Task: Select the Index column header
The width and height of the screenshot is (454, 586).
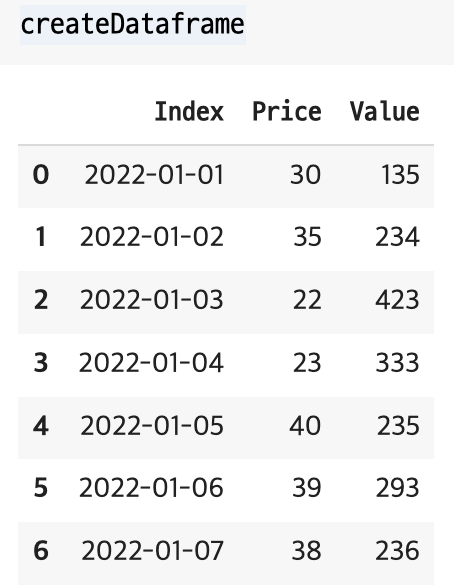Action: (x=189, y=112)
